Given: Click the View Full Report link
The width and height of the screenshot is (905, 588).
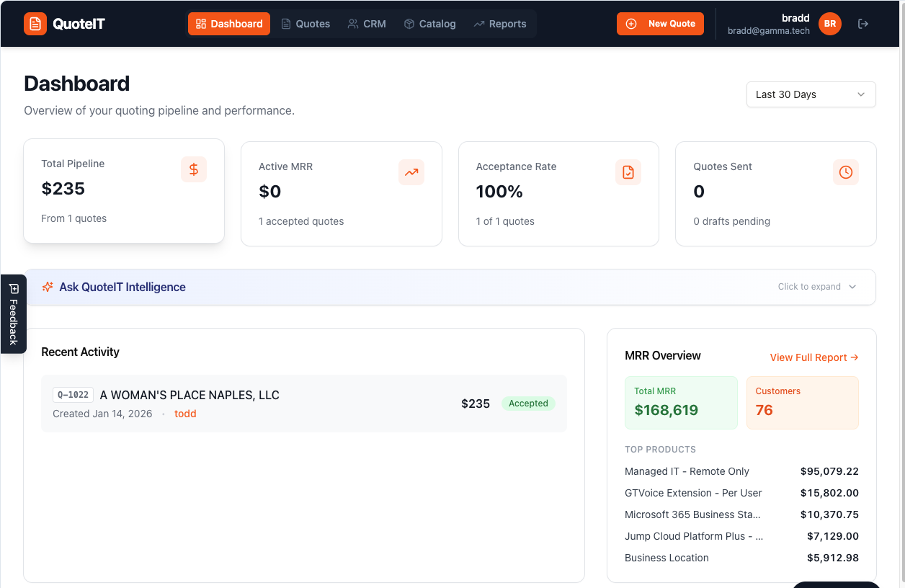Looking at the screenshot, I should coord(814,357).
